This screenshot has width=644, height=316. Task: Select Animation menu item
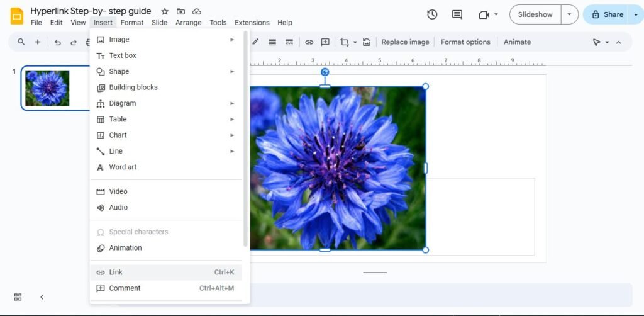[x=165, y=248]
